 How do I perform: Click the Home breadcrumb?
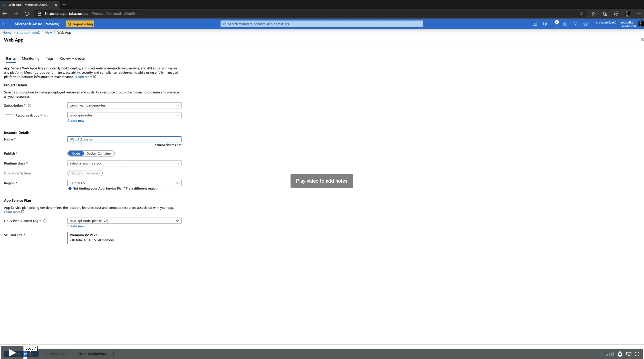[7, 32]
